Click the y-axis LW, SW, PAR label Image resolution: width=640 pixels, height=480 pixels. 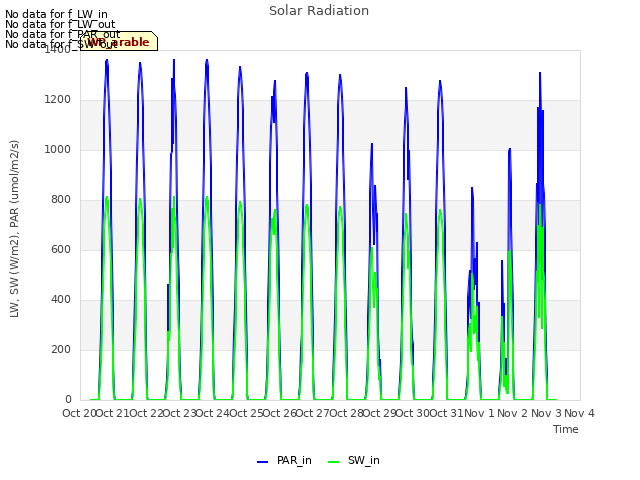[x=14, y=229]
